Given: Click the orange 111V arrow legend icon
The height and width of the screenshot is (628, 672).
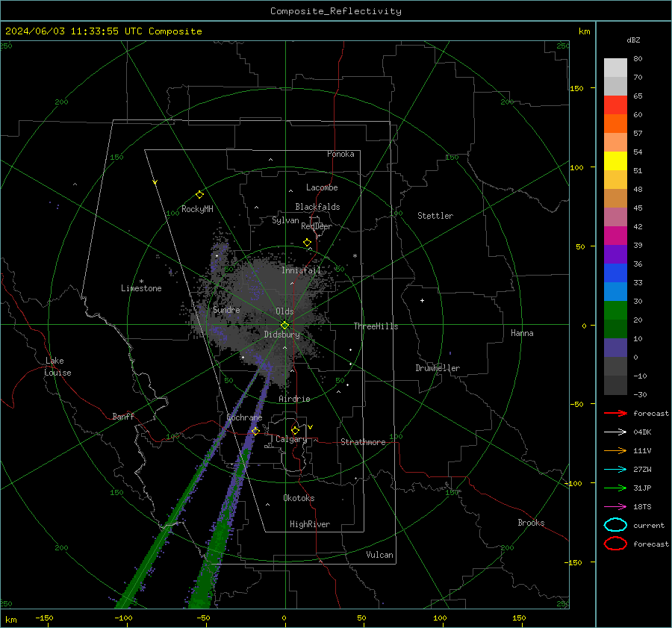Looking at the screenshot, I should pyautogui.click(x=615, y=450).
